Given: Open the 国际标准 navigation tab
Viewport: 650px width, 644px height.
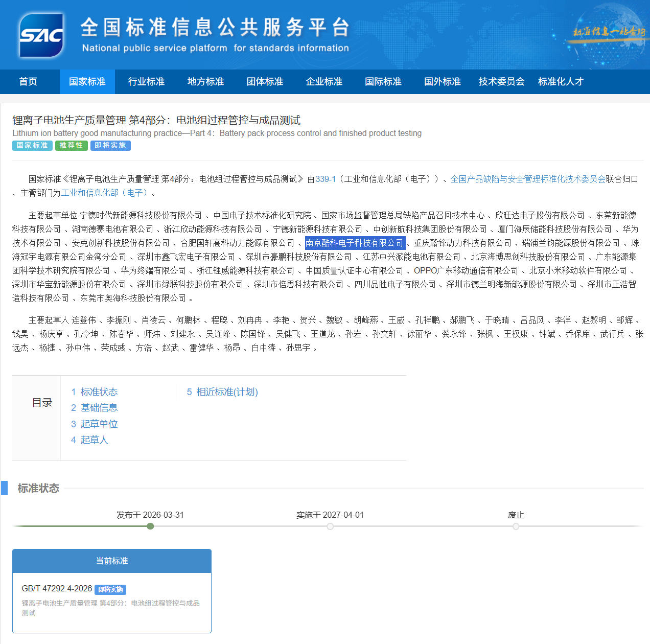Looking at the screenshot, I should (x=383, y=82).
